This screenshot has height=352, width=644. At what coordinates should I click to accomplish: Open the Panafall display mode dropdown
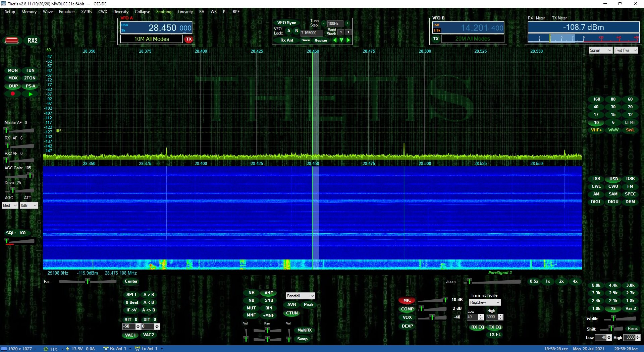click(x=300, y=296)
